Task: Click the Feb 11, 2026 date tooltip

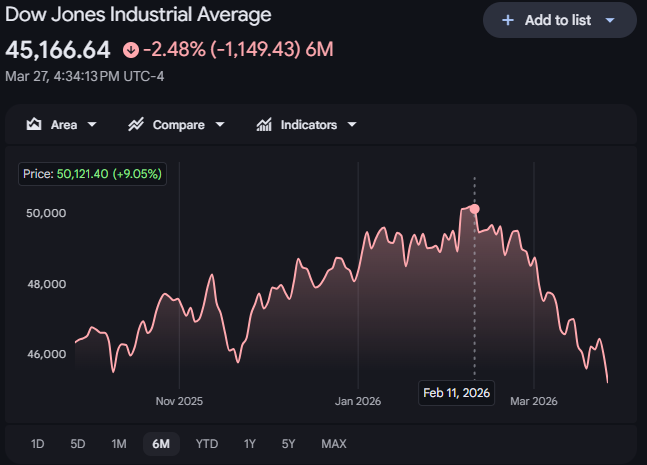Action: 456,393
